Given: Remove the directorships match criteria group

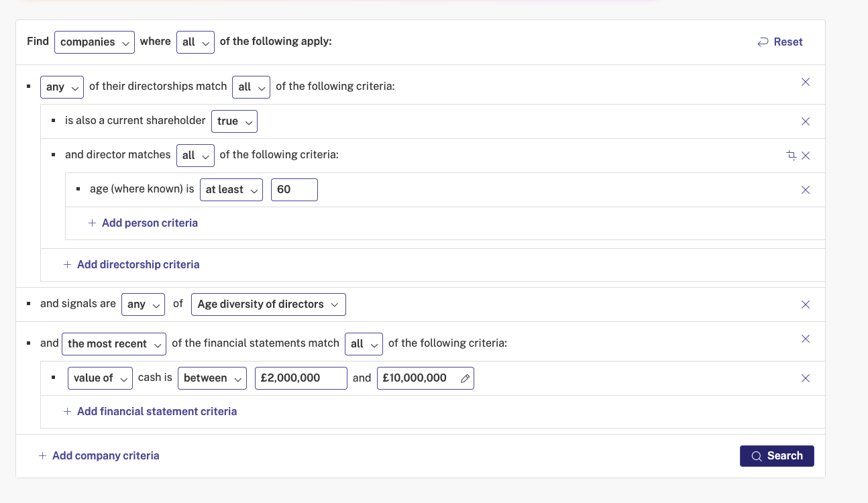Looking at the screenshot, I should pos(806,82).
